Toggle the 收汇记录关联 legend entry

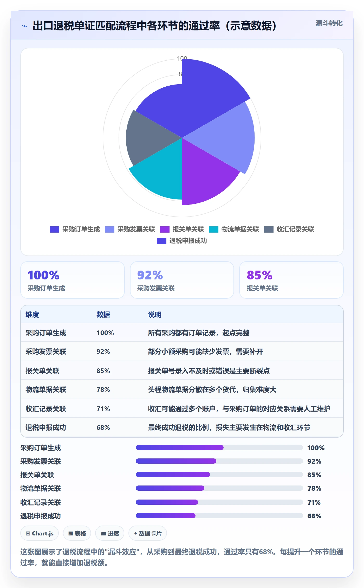pyautogui.click(x=289, y=229)
